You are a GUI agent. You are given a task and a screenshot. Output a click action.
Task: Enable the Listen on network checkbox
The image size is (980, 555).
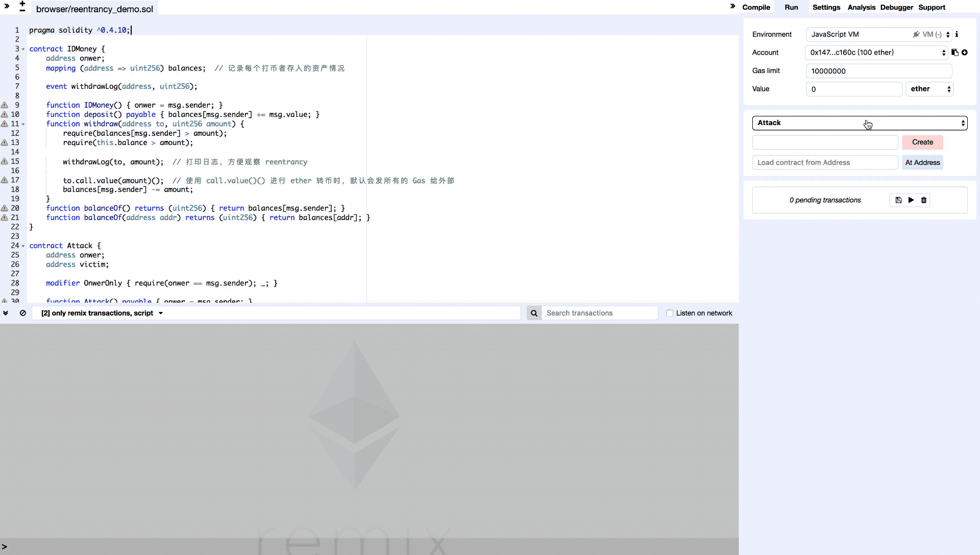[x=670, y=313]
